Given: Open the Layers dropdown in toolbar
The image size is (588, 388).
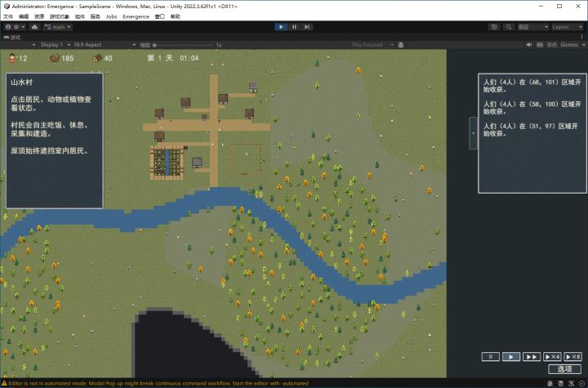Looking at the screenshot, I should click(x=532, y=27).
